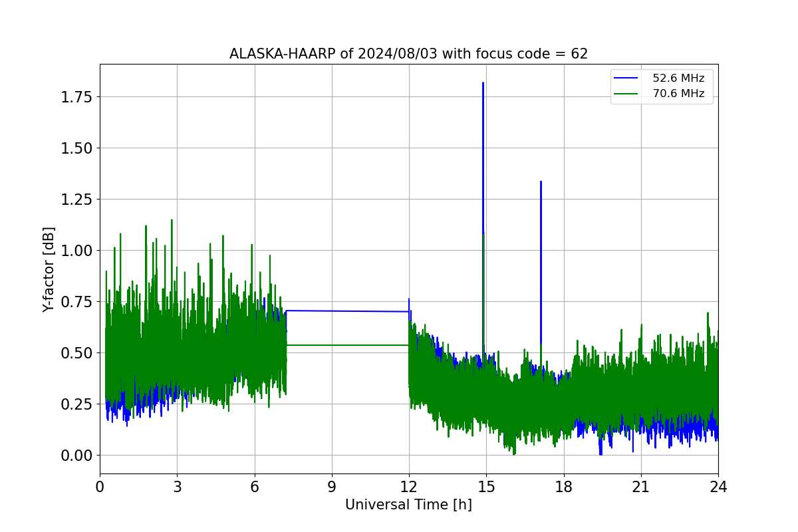
Task: Click the Y-factor [dB] axis label
Action: (x=49, y=269)
